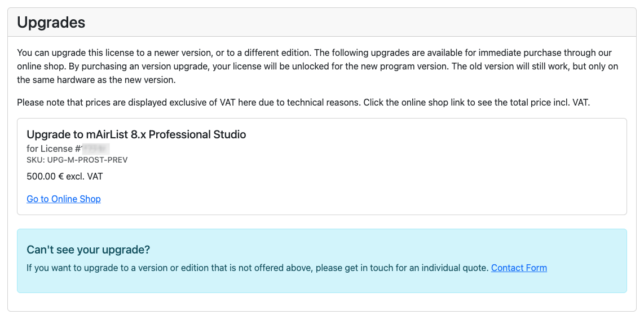
Task: Click the blurred license number
Action: point(95,148)
